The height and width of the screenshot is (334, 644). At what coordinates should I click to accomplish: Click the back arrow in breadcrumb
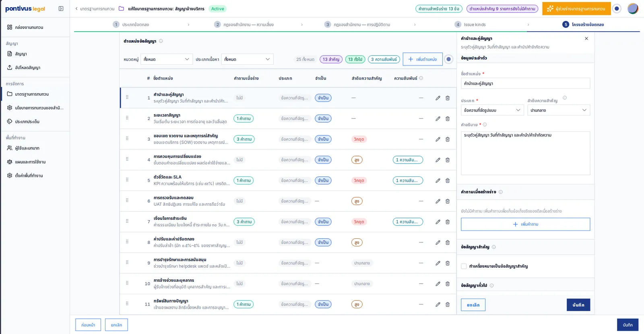pos(76,8)
